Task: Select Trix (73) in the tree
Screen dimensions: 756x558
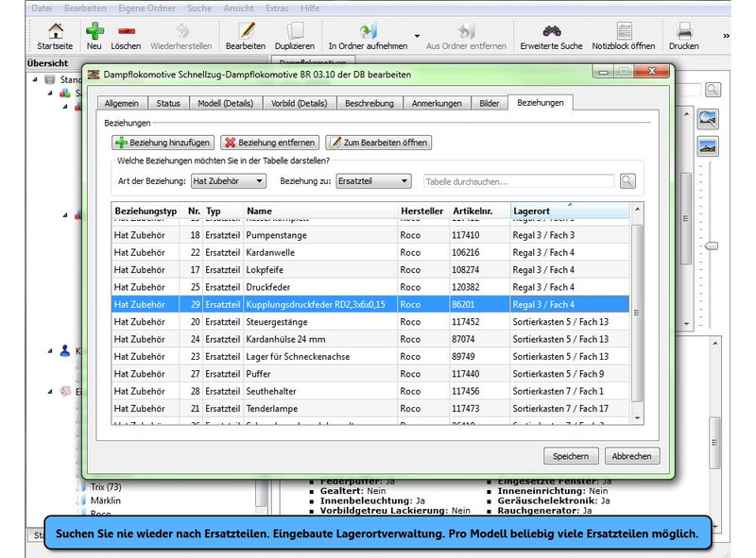Action: point(106,486)
